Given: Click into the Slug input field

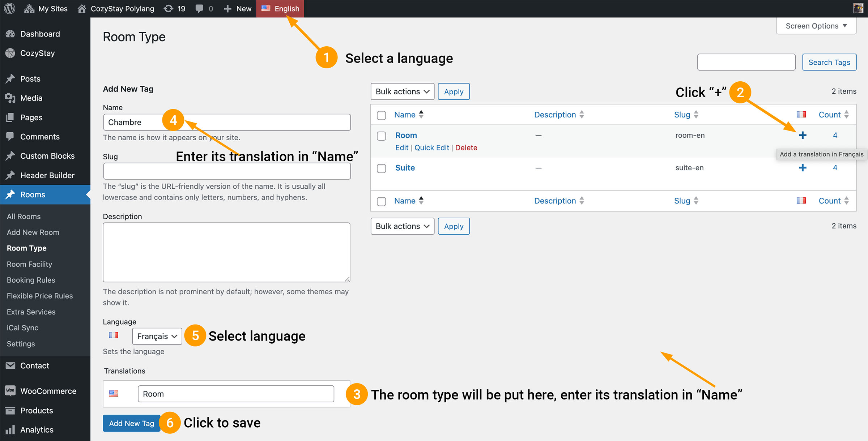Looking at the screenshot, I should [227, 171].
